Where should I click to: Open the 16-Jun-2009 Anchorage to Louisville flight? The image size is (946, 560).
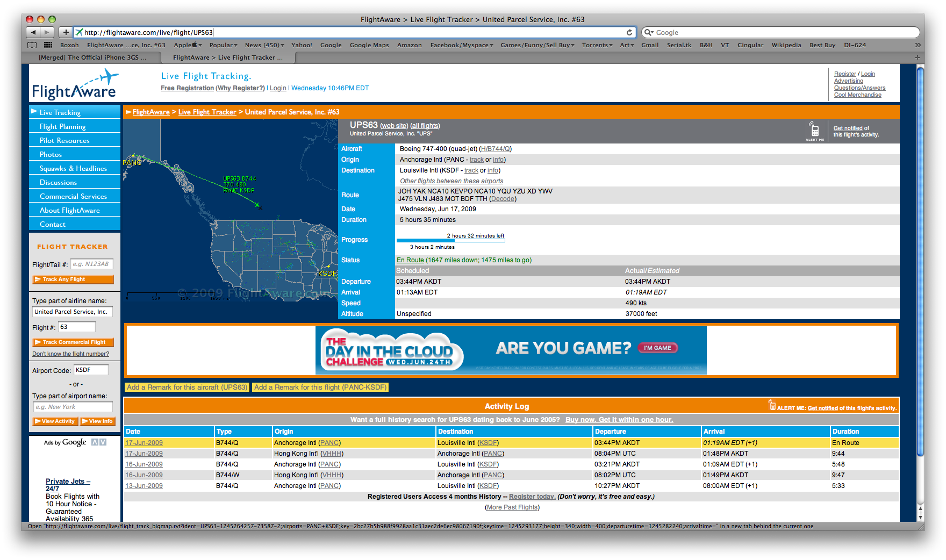(144, 464)
